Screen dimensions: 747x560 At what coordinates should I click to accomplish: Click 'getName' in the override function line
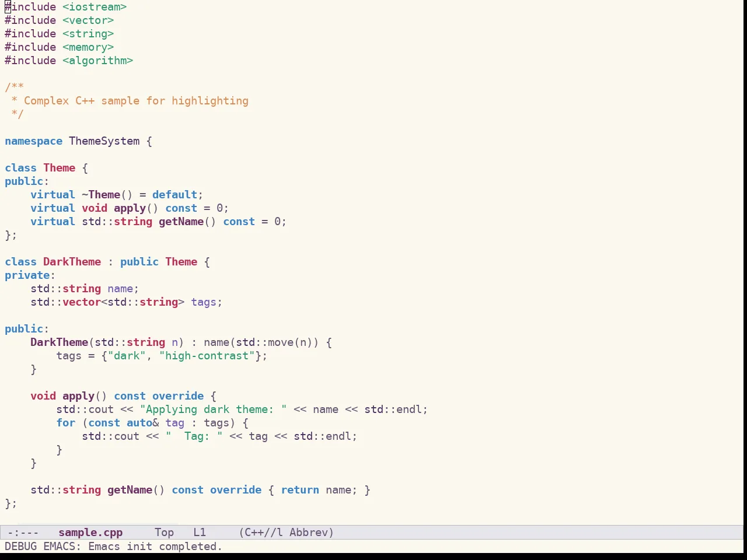click(130, 490)
